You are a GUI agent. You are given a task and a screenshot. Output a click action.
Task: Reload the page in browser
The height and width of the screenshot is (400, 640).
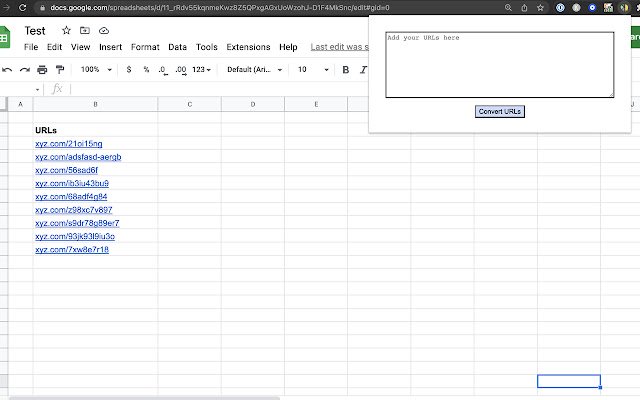click(22, 7)
